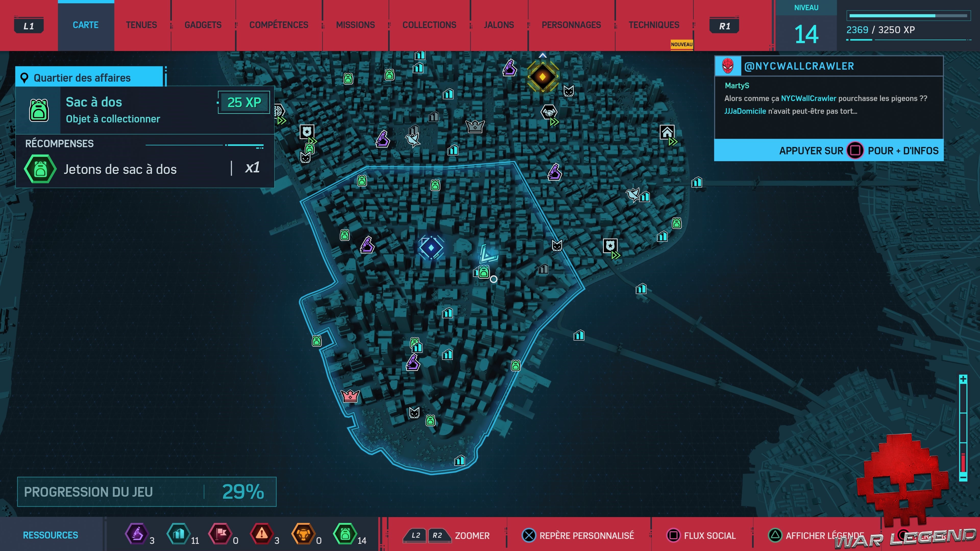Open the TENUES tab

[x=141, y=25]
